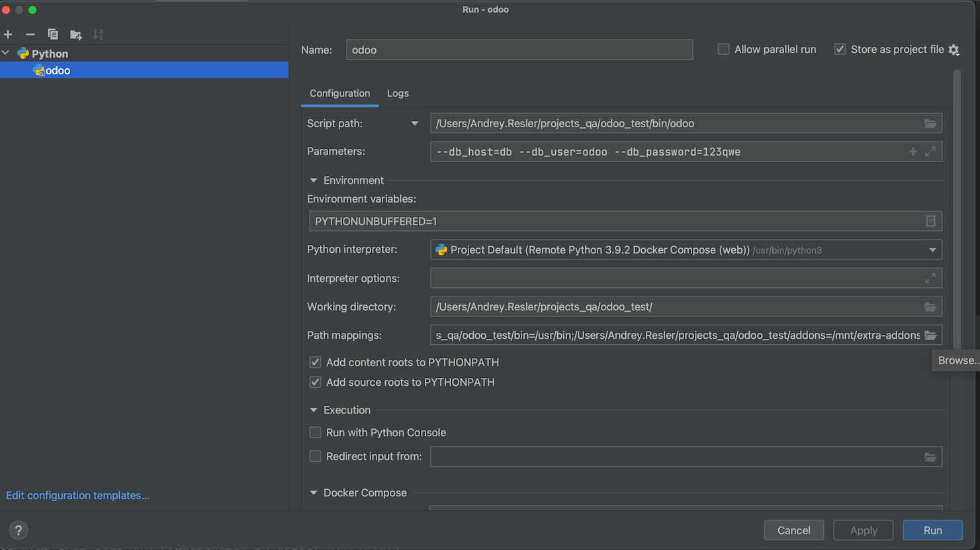Collapse the Execution section
The width and height of the screenshot is (980, 550).
[314, 410]
